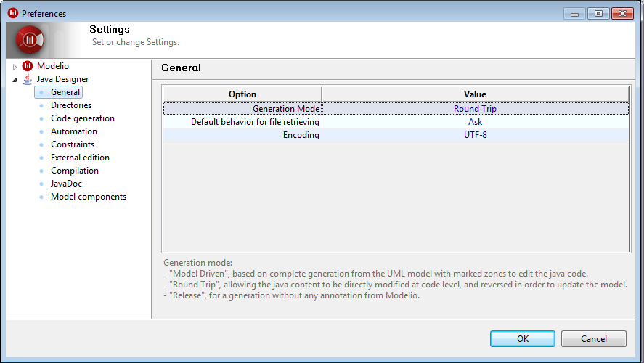Click the Value column header
The image size is (644, 363).
(x=476, y=94)
